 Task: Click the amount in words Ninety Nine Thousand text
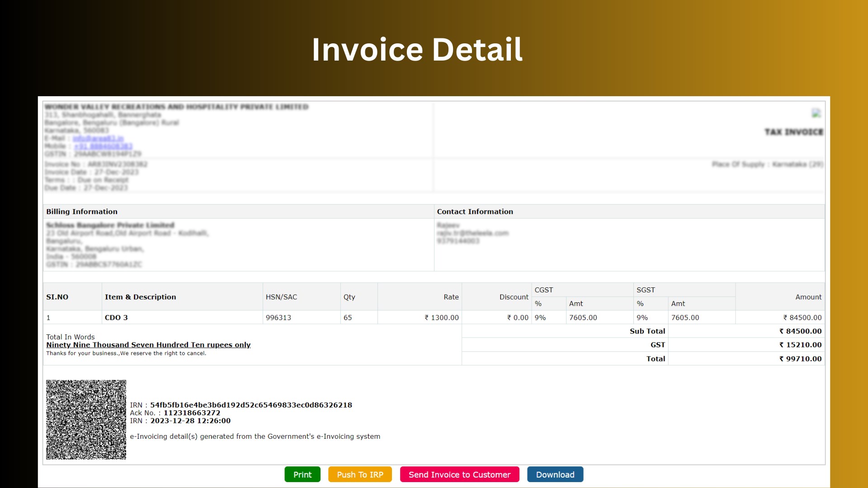coord(148,344)
